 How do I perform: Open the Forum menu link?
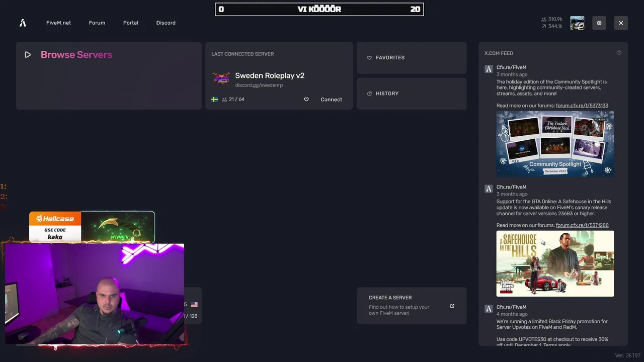97,23
